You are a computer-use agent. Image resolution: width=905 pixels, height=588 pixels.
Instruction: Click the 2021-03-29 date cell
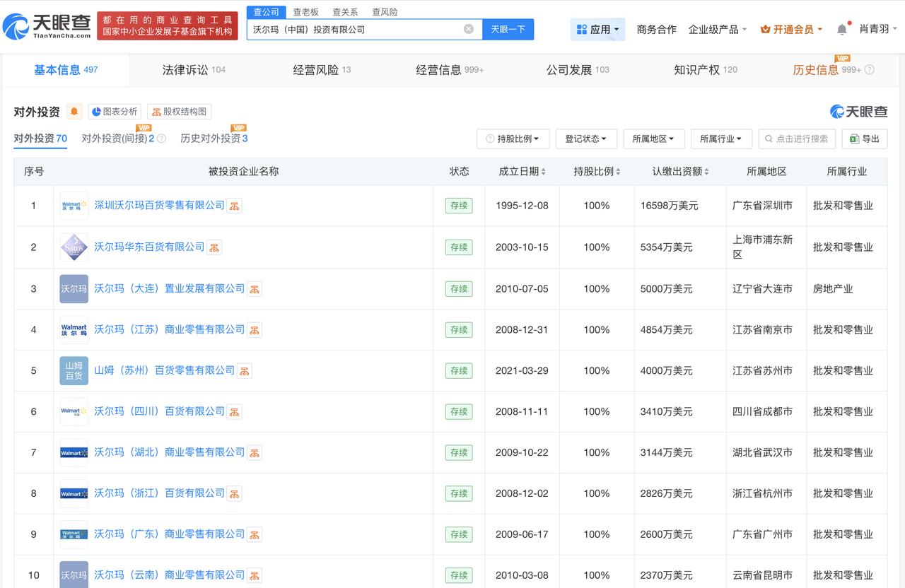[522, 371]
